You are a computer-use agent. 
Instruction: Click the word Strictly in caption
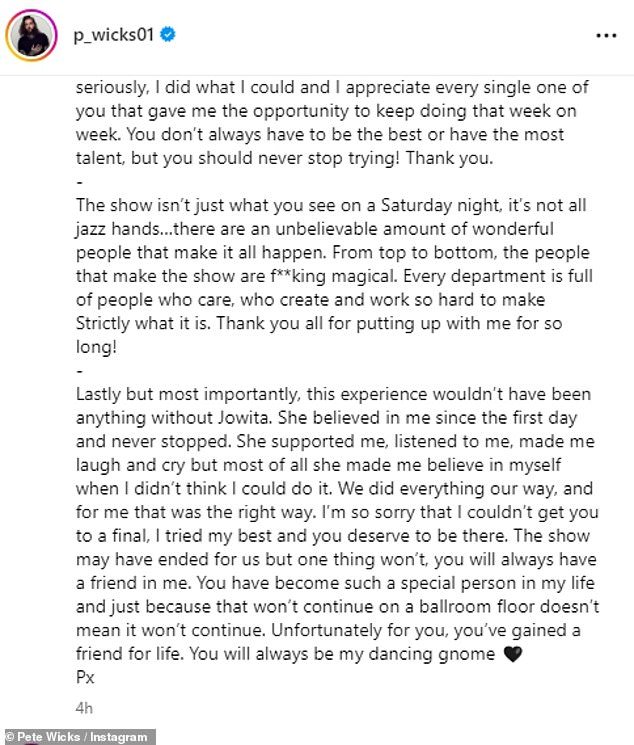coord(103,324)
